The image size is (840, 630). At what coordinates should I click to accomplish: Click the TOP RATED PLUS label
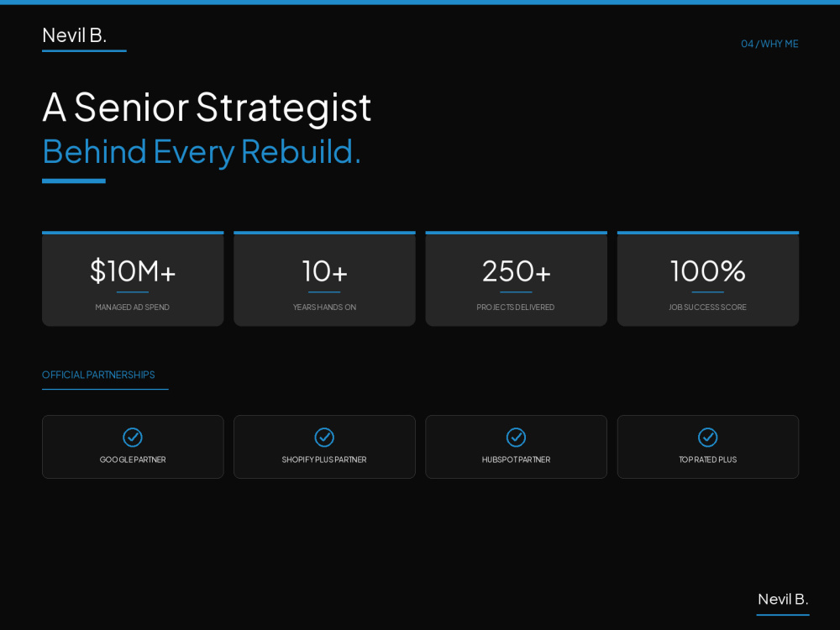tap(707, 459)
